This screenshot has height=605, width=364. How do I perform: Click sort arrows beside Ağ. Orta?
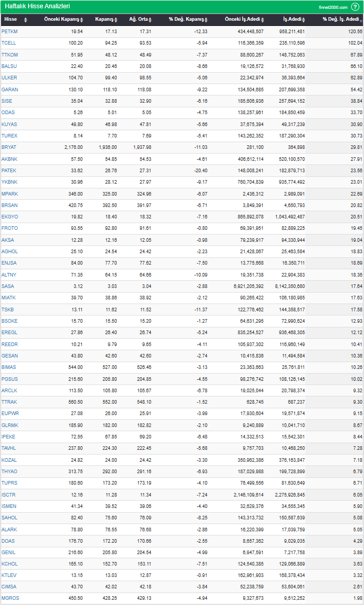(x=150, y=20)
